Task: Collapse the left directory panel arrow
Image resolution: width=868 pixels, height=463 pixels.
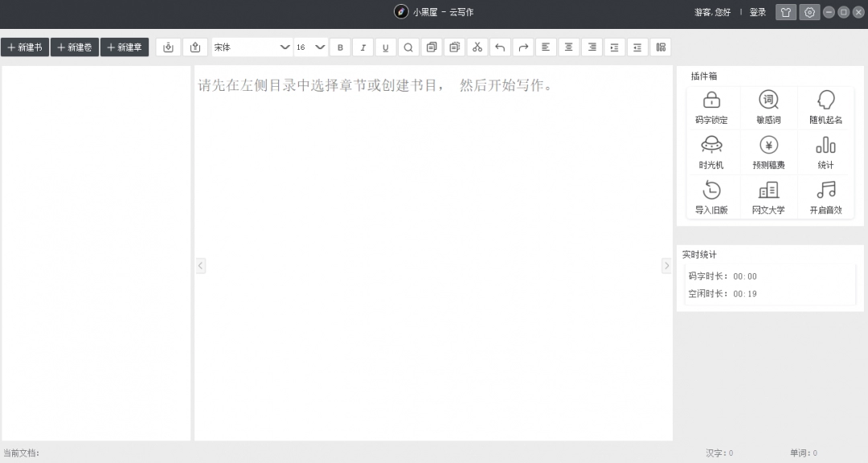Action: (200, 265)
